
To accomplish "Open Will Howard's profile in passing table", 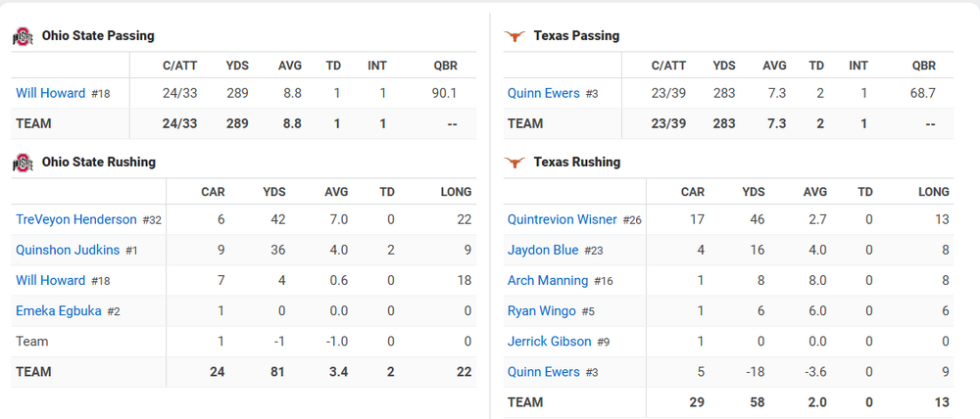I will 51,93.
